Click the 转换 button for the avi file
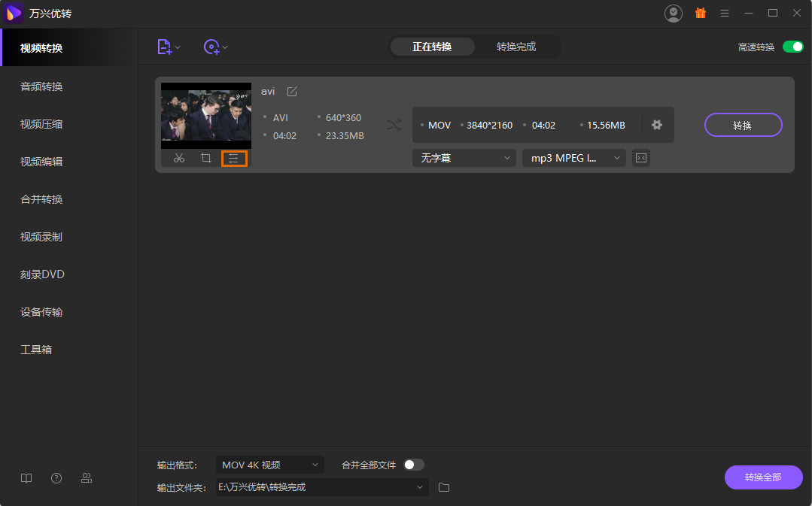Viewport: 812px width, 506px height. tap(743, 125)
